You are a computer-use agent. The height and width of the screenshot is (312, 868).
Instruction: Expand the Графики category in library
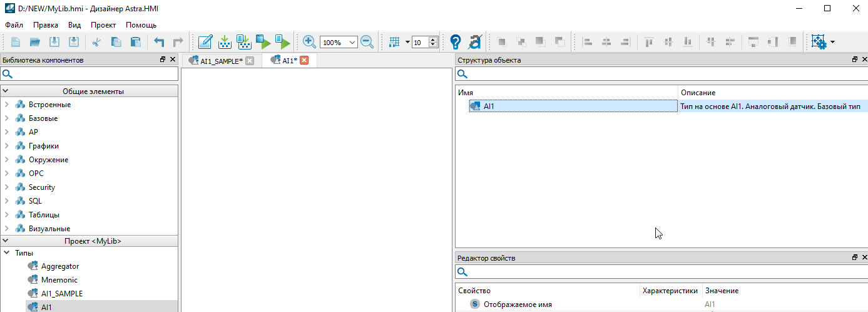(x=6, y=146)
